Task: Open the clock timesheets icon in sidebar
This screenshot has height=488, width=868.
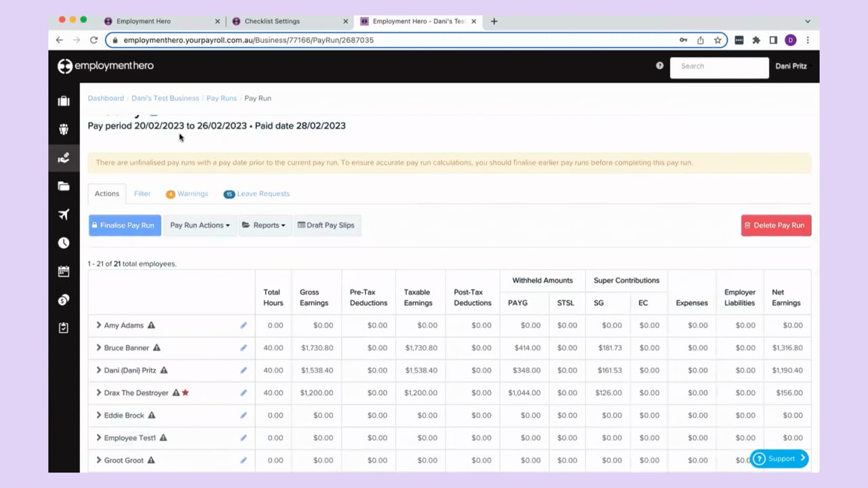Action: [x=64, y=243]
